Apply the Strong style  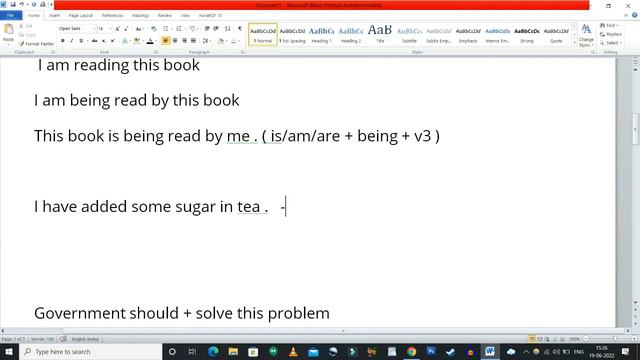tap(527, 35)
